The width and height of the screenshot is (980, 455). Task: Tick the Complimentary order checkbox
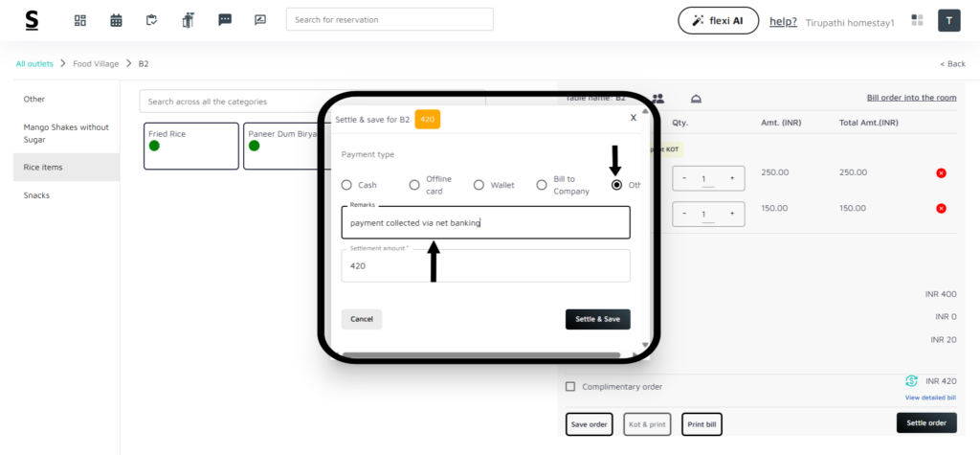coord(570,387)
